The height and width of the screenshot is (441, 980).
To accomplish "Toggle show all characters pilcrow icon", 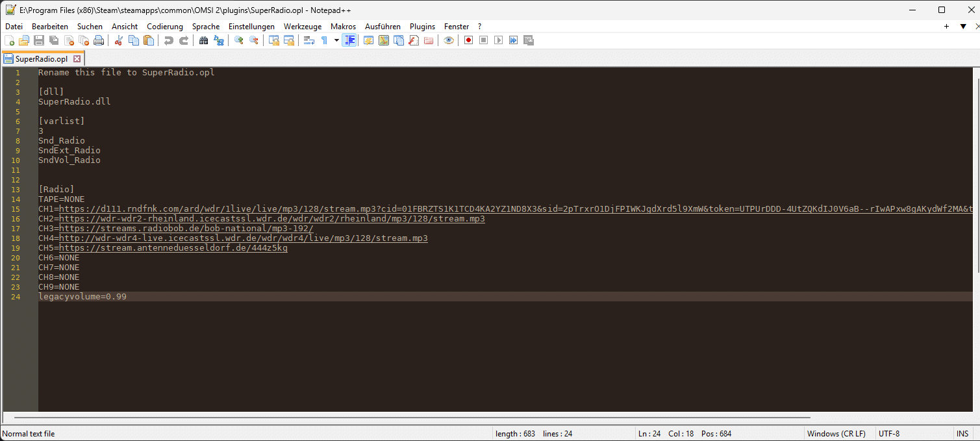I will pyautogui.click(x=324, y=40).
